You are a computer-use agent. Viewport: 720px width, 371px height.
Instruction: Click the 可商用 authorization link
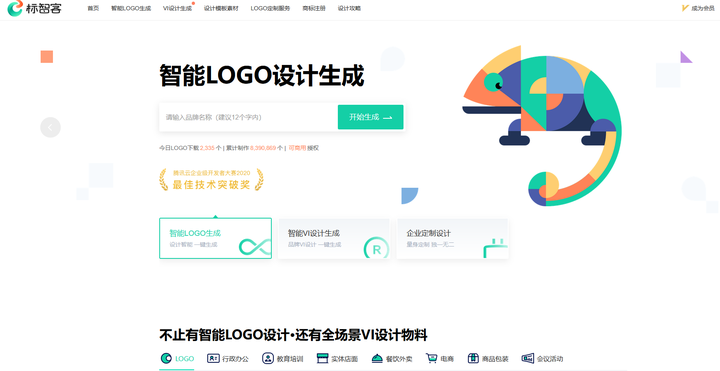click(297, 148)
